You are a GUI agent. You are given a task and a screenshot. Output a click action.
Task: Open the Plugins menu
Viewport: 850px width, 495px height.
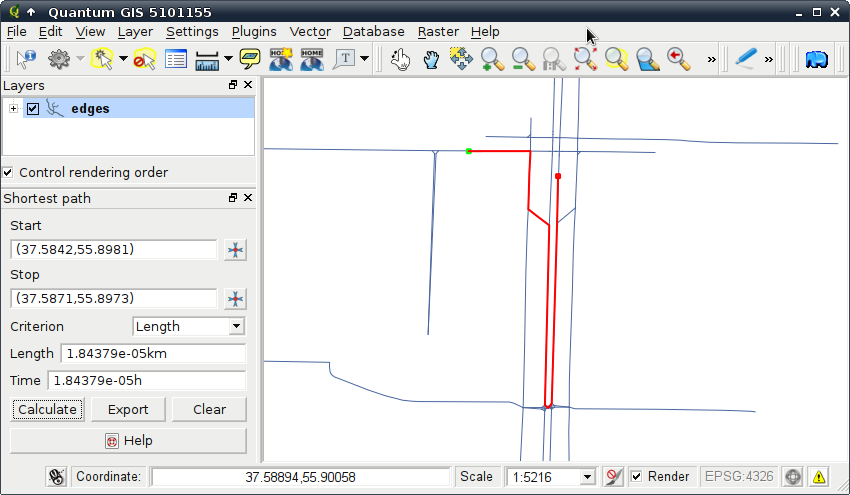point(254,32)
